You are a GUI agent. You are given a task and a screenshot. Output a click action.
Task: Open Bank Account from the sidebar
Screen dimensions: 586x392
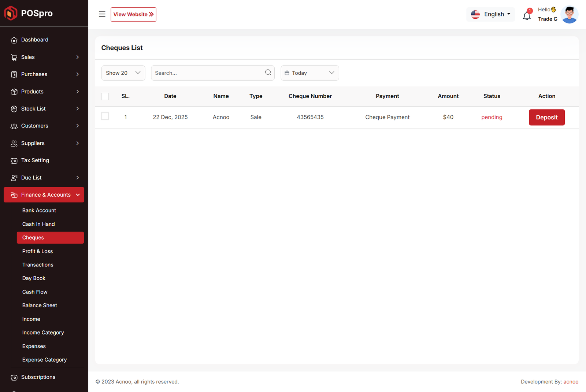click(39, 210)
